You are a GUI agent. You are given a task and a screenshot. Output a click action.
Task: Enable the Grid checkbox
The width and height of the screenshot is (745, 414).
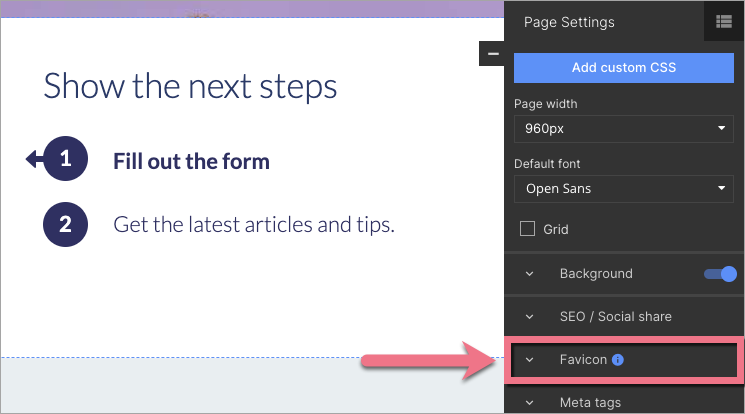(x=528, y=229)
